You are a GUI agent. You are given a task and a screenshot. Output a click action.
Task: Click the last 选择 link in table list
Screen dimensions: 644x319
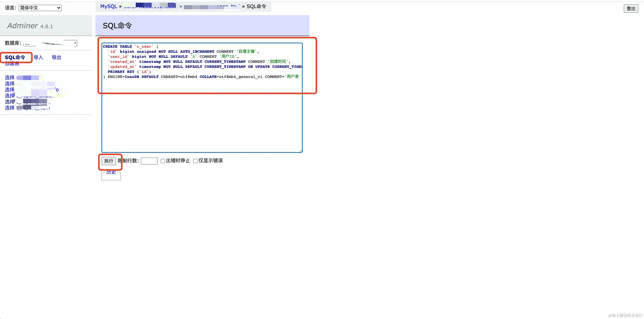(x=9, y=108)
